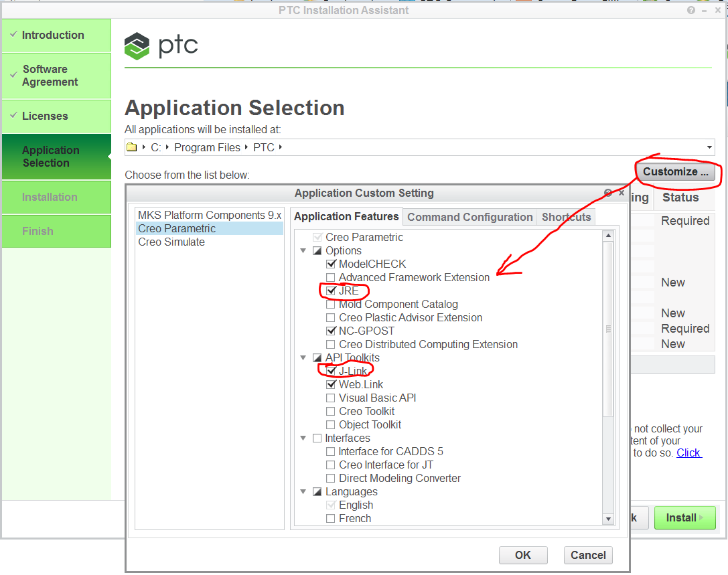The height and width of the screenshot is (575, 728).
Task: Check the Interfaces group checkbox
Action: pyautogui.click(x=317, y=438)
